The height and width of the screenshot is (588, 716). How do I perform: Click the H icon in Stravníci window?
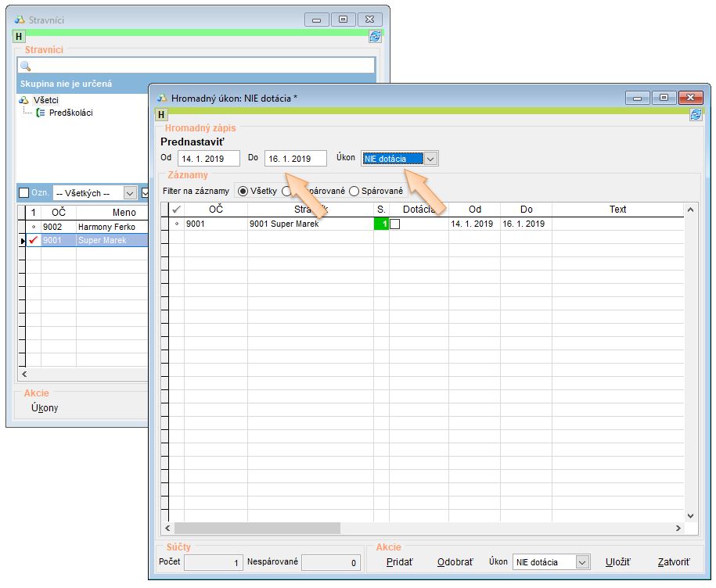tap(20, 36)
